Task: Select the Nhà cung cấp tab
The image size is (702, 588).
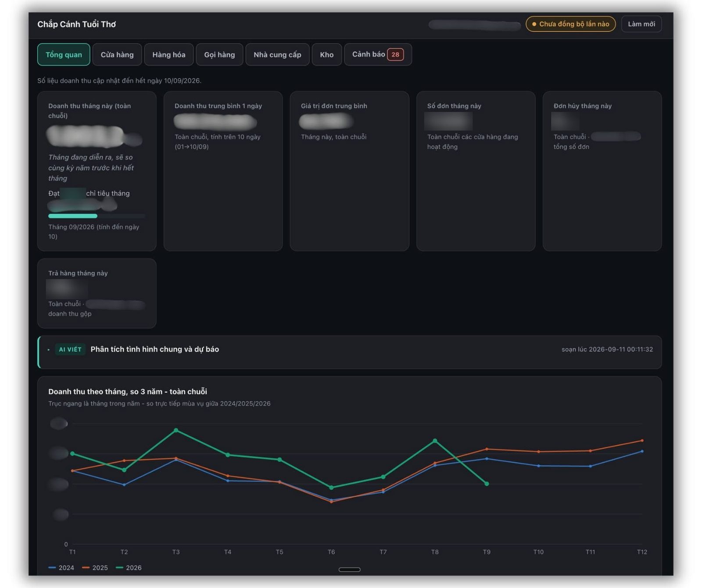Action: (x=277, y=54)
